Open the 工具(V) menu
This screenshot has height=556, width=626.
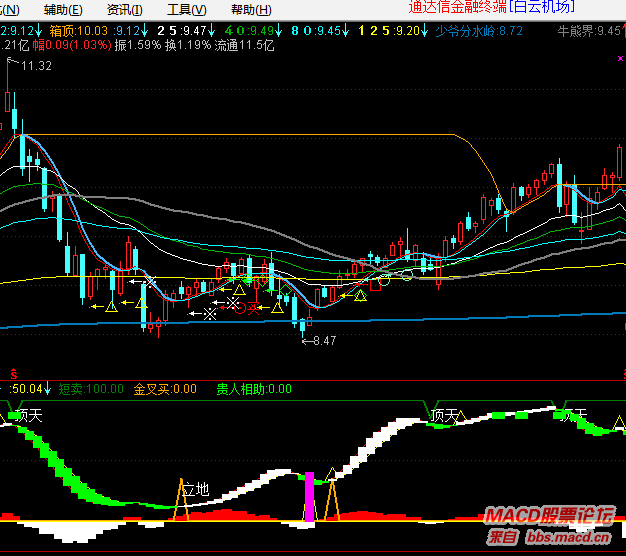coord(186,10)
